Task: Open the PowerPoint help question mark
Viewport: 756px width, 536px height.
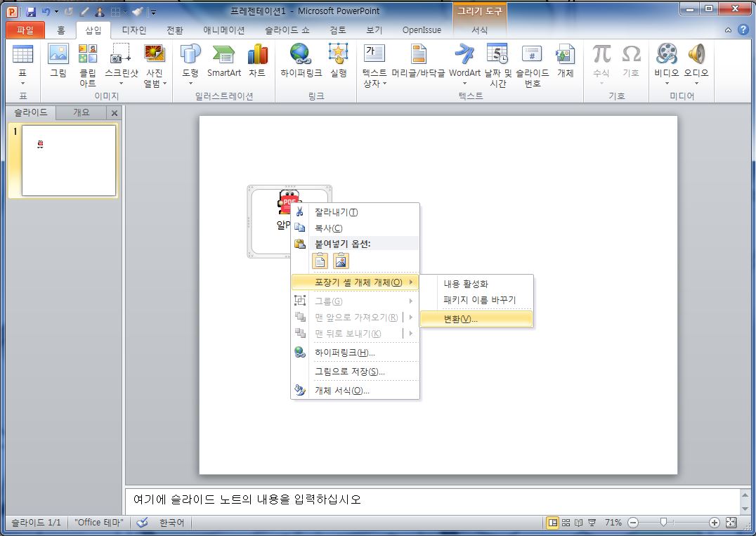Action: pyautogui.click(x=743, y=30)
